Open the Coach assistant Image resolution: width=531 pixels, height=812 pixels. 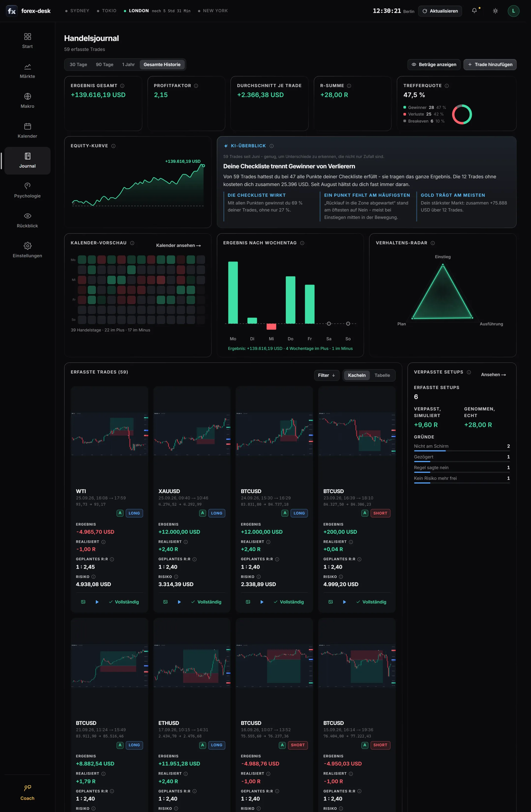(x=27, y=793)
